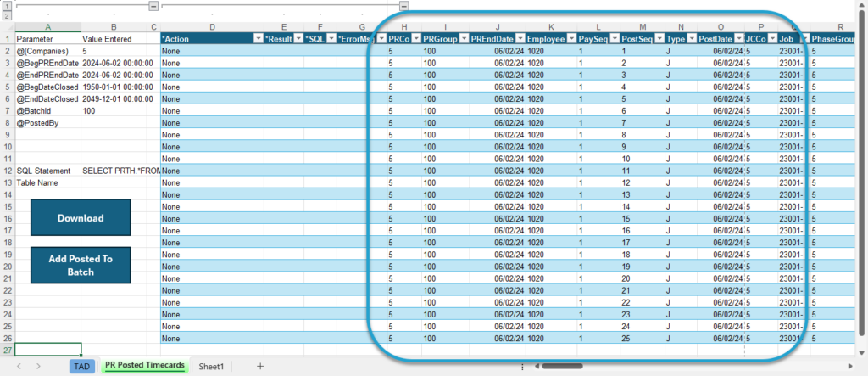This screenshot has width=868, height=376.
Task: Click the horizontal scrollbar thumb
Action: [x=565, y=366]
